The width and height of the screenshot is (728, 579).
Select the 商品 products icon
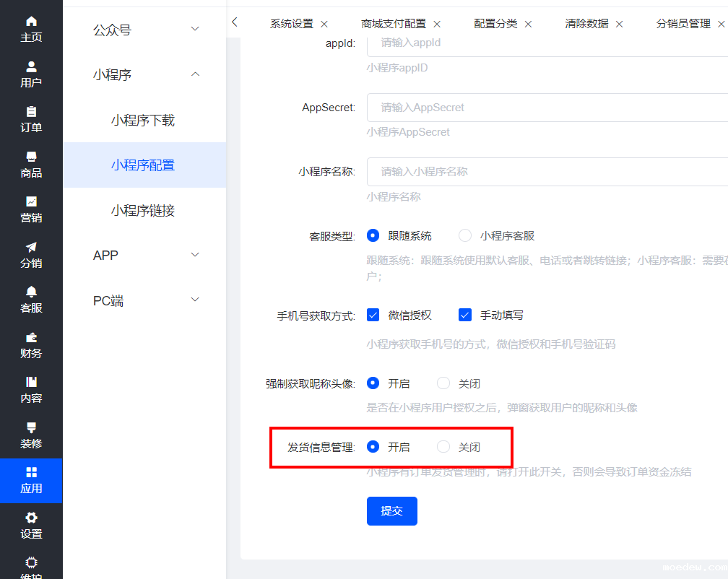pyautogui.click(x=31, y=157)
